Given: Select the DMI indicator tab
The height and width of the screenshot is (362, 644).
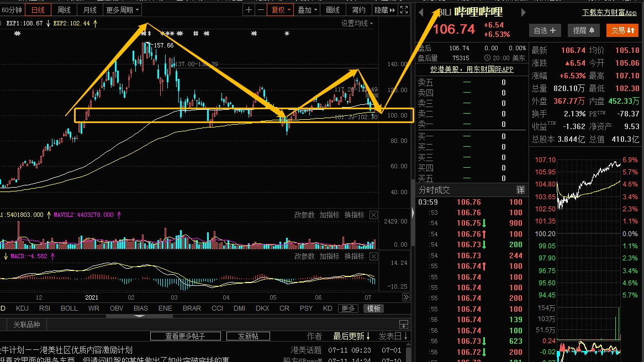Looking at the screenshot, I should (x=240, y=308).
